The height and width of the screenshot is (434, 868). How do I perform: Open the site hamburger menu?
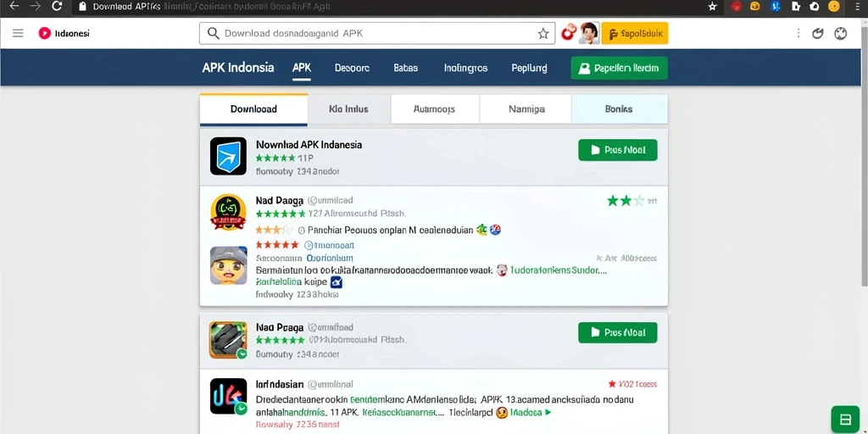click(x=18, y=33)
